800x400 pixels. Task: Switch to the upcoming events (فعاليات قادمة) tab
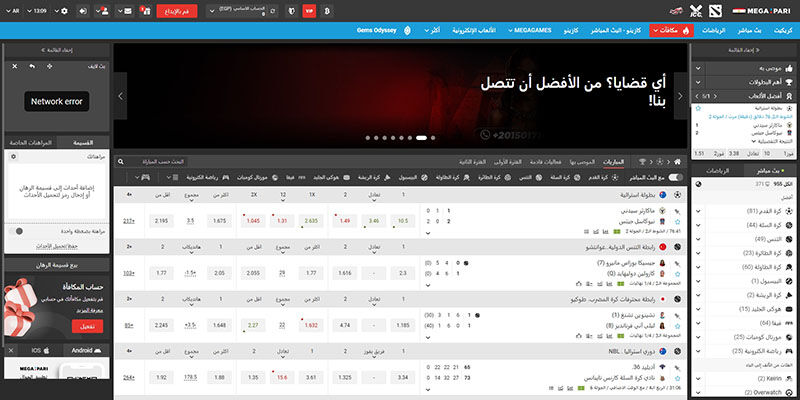point(547,162)
